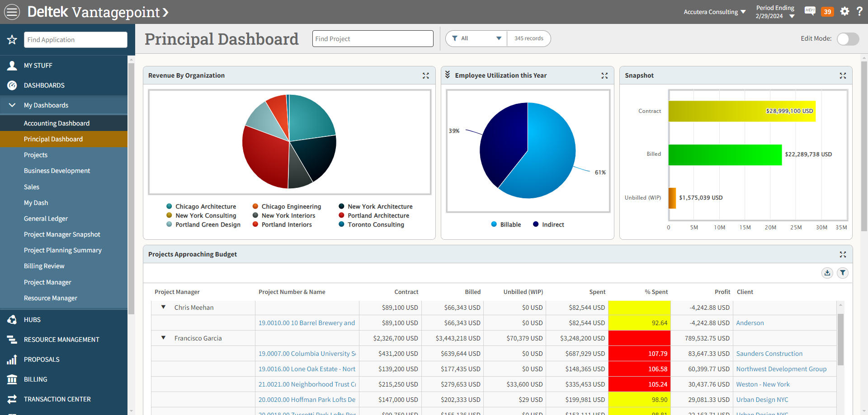Open the All records filter dropdown

point(476,38)
